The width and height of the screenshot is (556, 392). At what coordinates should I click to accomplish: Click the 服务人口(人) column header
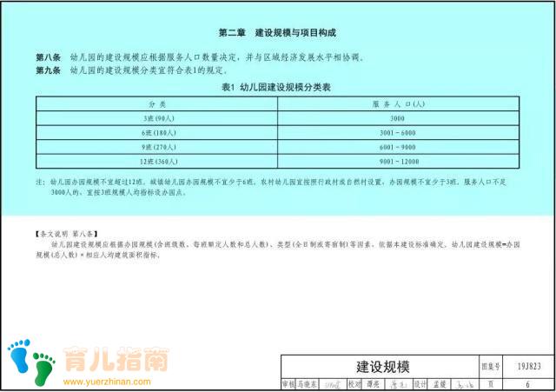[397, 103]
